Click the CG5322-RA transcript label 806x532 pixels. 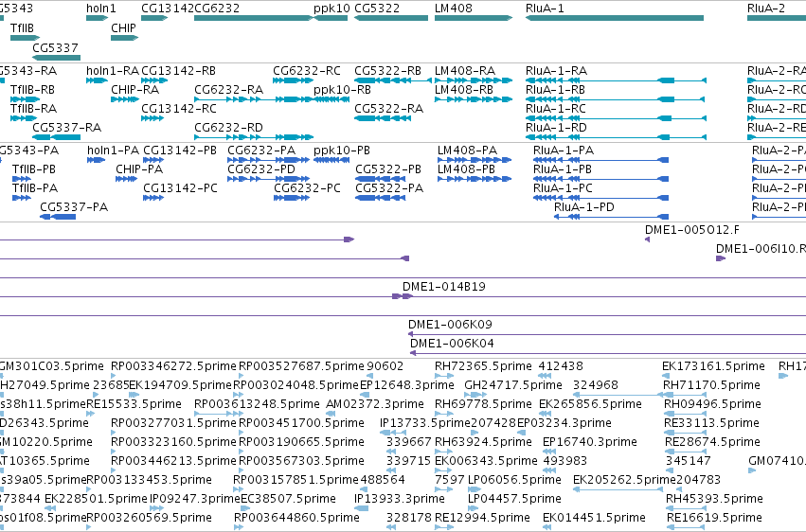[388, 109]
